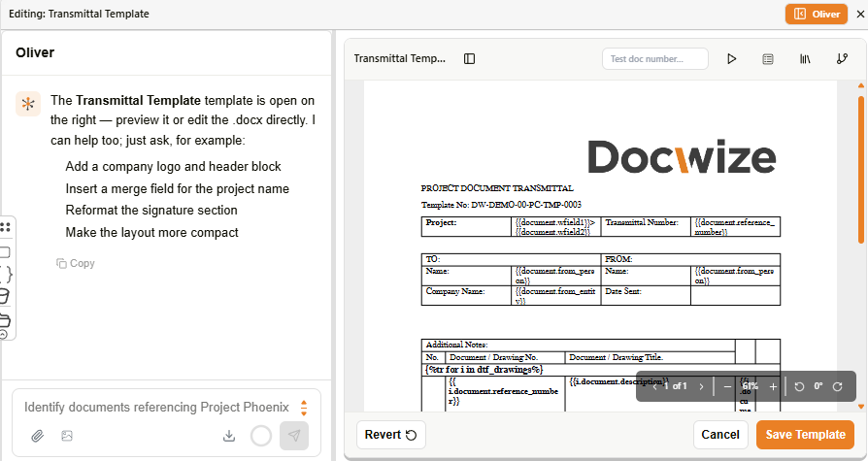The image size is (868, 461).
Task: Click the 'Date Sent:' cell in the preview table
Action: coord(646,296)
